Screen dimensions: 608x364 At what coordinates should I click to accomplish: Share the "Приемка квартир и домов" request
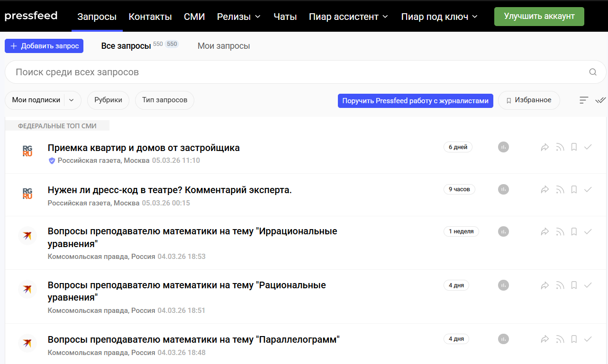click(x=544, y=147)
